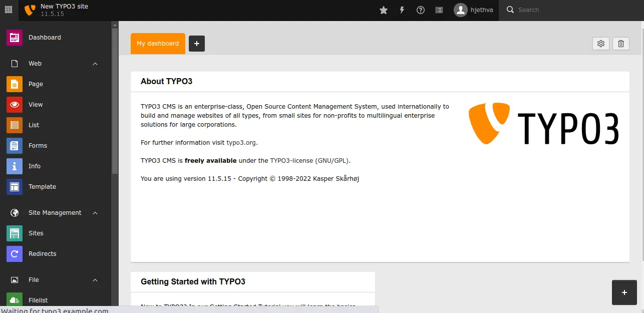Open the Template menu item
The height and width of the screenshot is (313, 644).
coord(56,187)
